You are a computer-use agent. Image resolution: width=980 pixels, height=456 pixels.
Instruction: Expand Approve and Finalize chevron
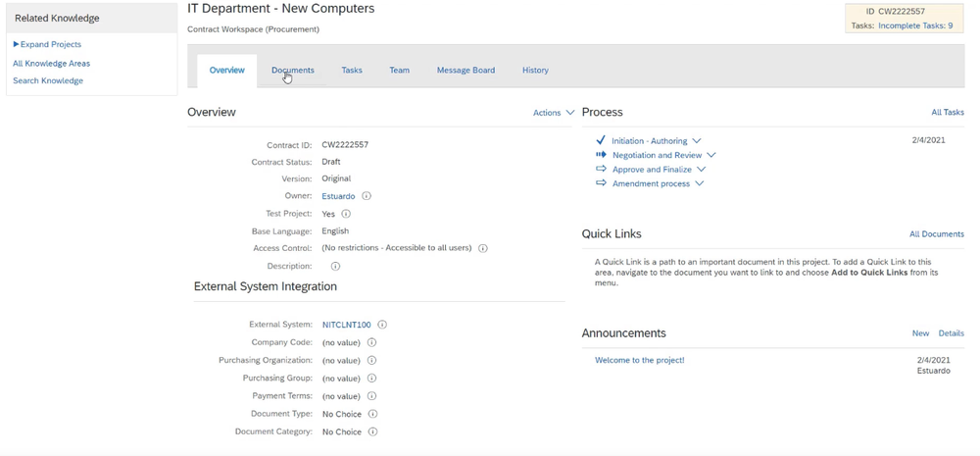(701, 170)
